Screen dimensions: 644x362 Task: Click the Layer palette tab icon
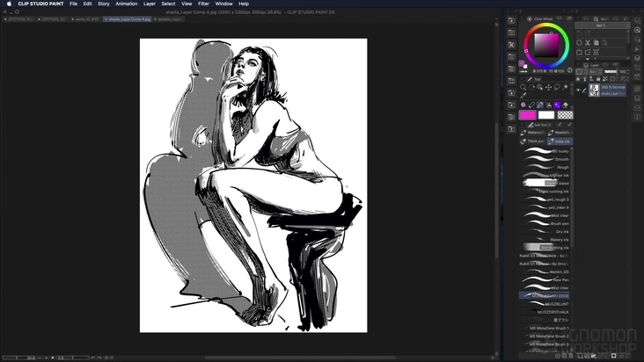(x=586, y=65)
